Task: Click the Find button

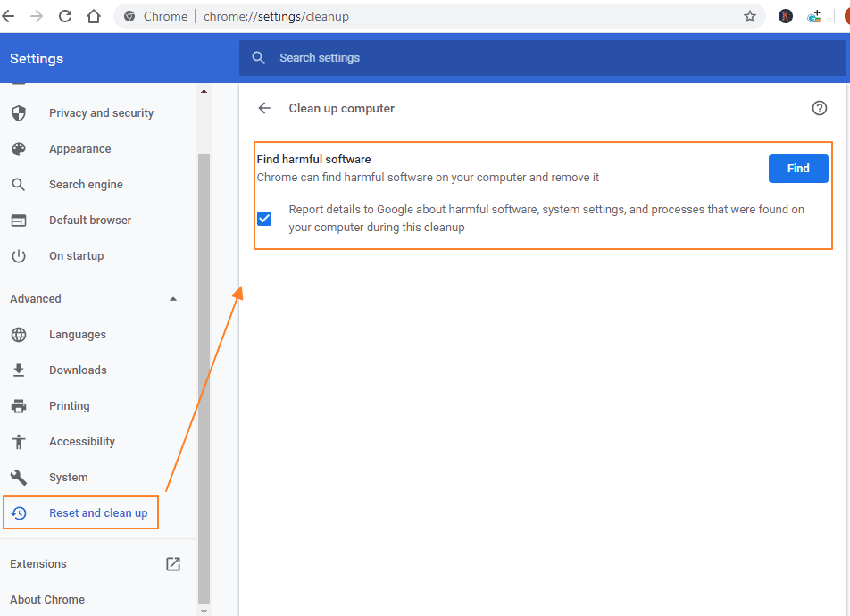Action: (798, 169)
